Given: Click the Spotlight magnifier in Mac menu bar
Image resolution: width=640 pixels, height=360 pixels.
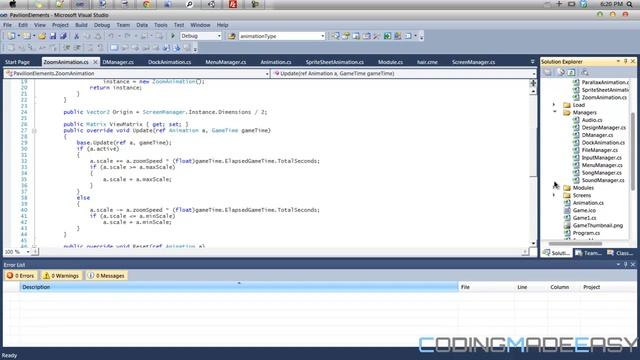Looking at the screenshot, I should (629, 4).
